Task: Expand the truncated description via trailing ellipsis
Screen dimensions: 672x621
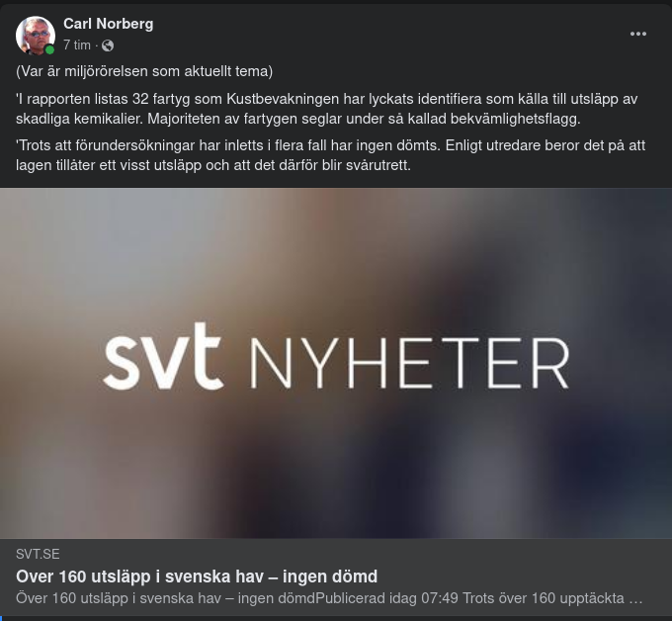Action: point(636,599)
